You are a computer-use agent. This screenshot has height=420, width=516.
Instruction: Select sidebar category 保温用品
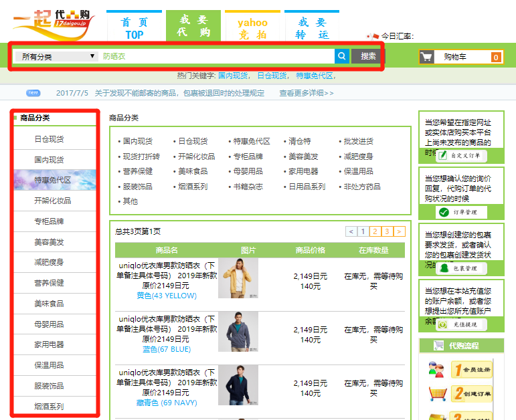pos(55,365)
